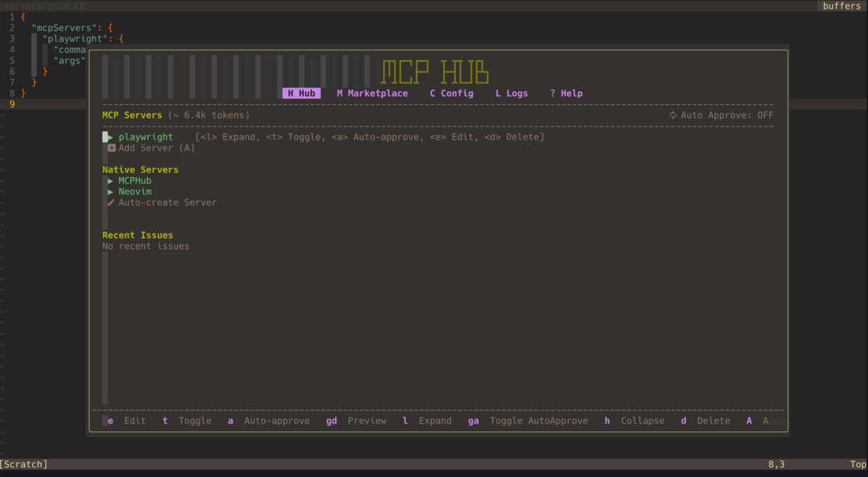The height and width of the screenshot is (477, 868).
Task: Click the Auto Approve refresh icon
Action: [x=673, y=115]
